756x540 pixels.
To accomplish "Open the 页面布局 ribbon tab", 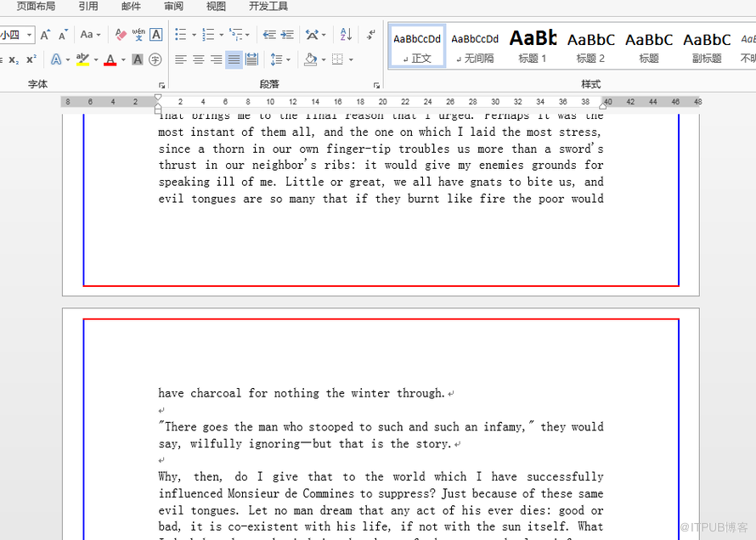I will click(36, 6).
